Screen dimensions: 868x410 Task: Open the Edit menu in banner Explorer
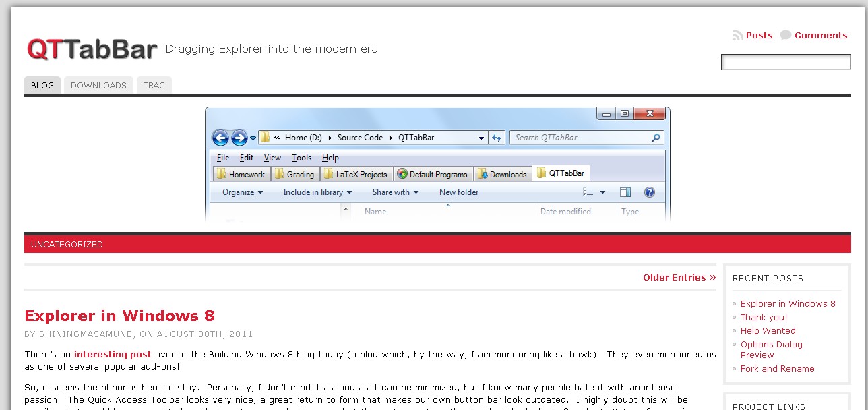click(x=247, y=158)
